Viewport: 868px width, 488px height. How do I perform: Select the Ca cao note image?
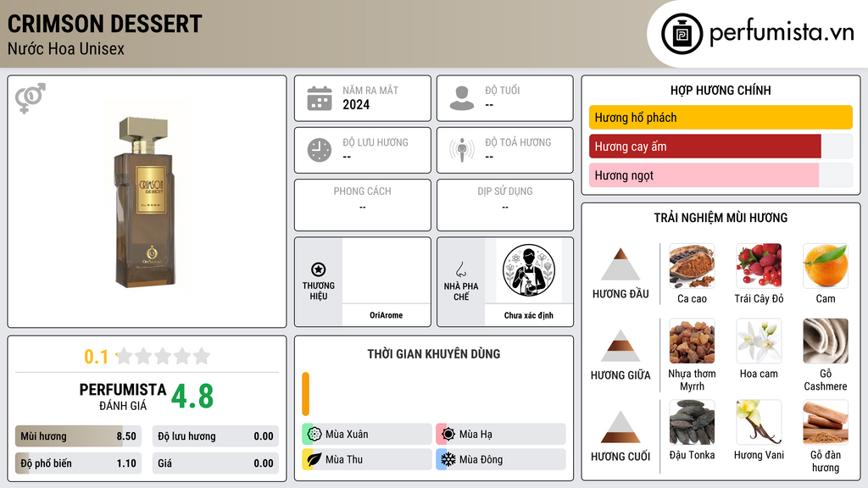[x=692, y=265]
